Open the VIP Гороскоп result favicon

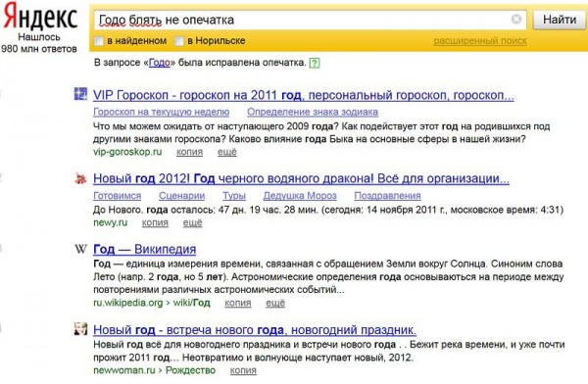click(80, 94)
